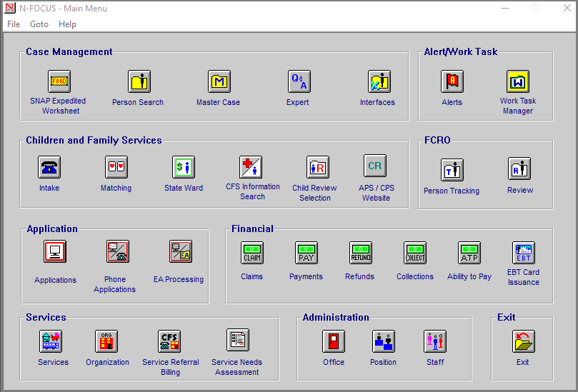Open the Office door icon
This screenshot has width=578, height=392.
tap(334, 341)
